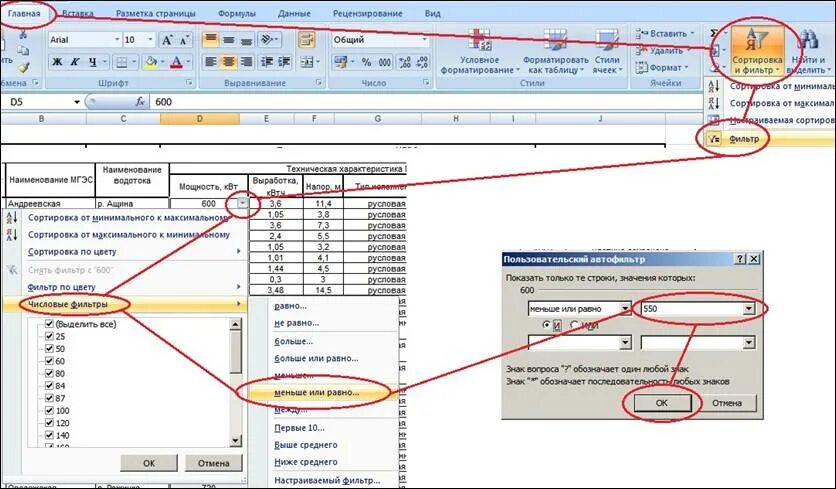The height and width of the screenshot is (489, 836).
Task: Click OK in Пользовательский автофильтр dialog
Action: (662, 403)
